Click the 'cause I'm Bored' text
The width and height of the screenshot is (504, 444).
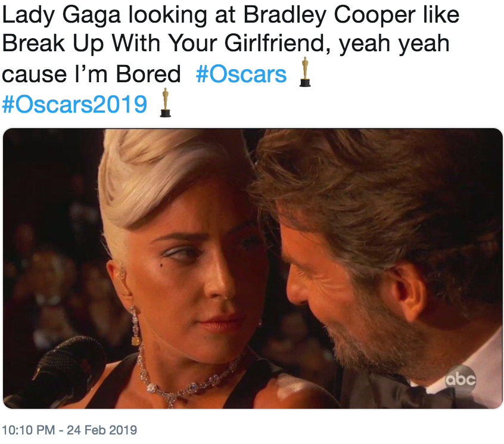[91, 74]
